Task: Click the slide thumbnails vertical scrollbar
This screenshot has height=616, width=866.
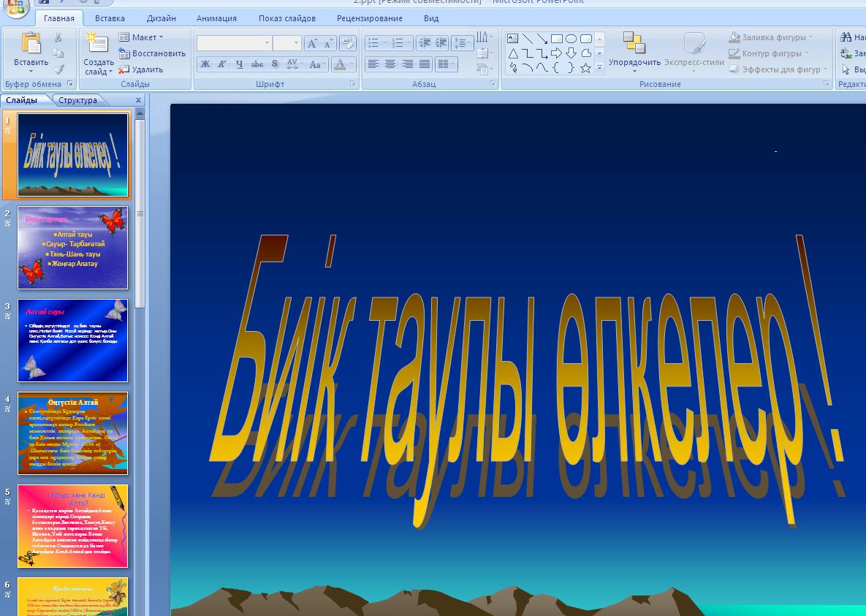Action: 140,213
